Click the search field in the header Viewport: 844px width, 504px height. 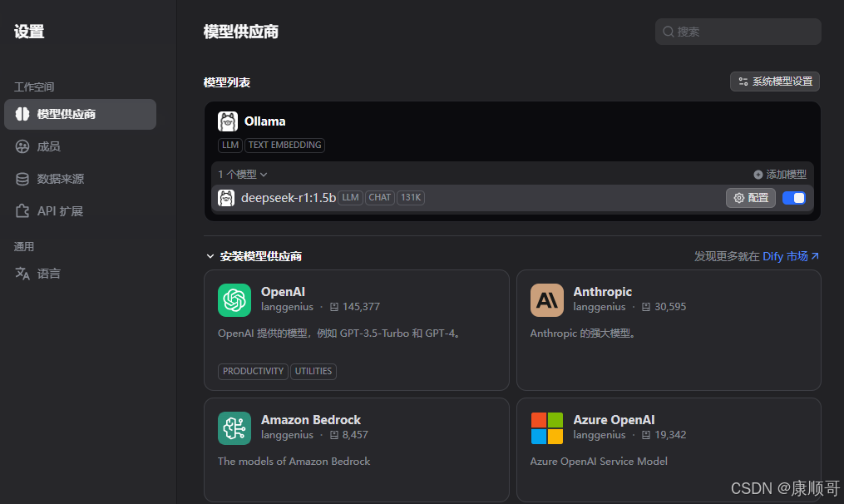738,32
